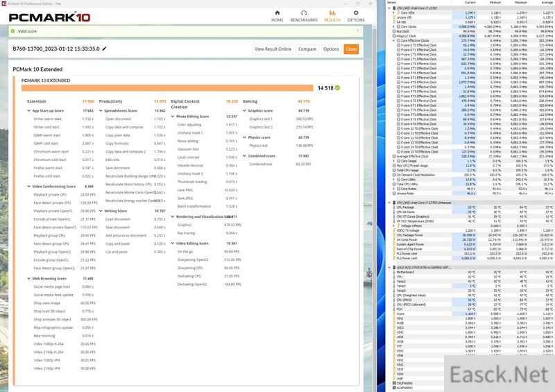Select the Physics test row
Image resolution: width=555 pixels, height=392 pixels.
pos(281,146)
